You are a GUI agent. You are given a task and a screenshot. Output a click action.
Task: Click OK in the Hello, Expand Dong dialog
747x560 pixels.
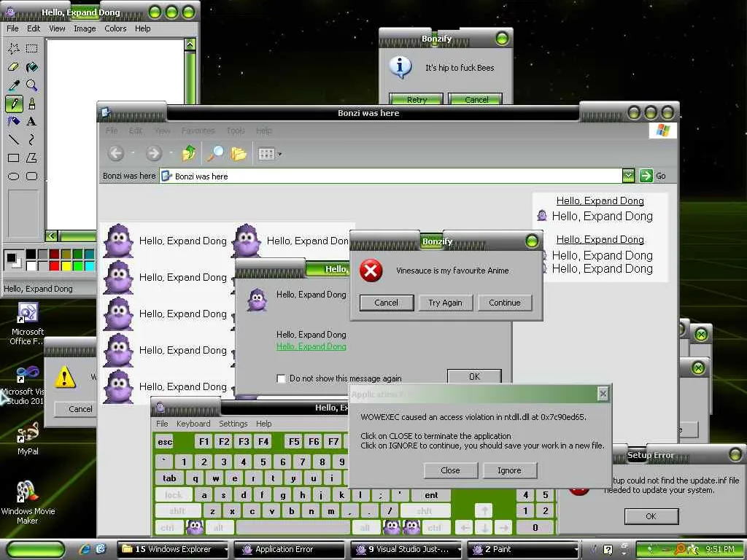pyautogui.click(x=474, y=376)
